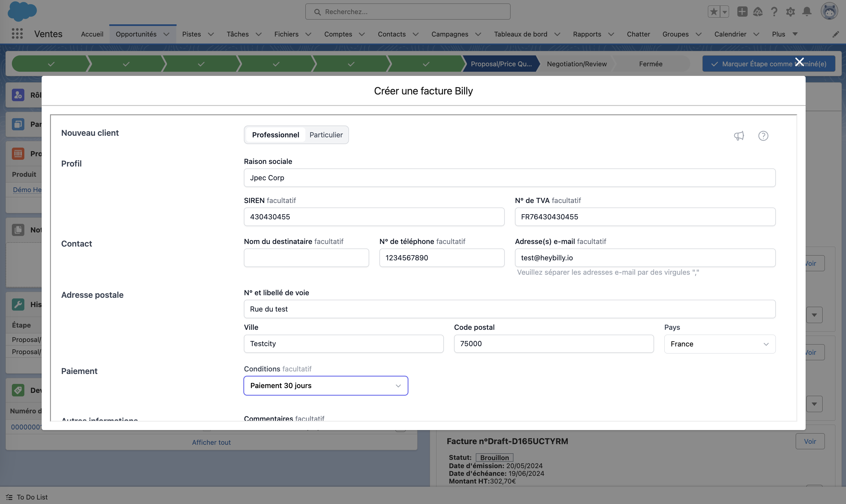This screenshot has width=846, height=504.
Task: Click the Nom du destinataire empty field
Action: tap(306, 258)
